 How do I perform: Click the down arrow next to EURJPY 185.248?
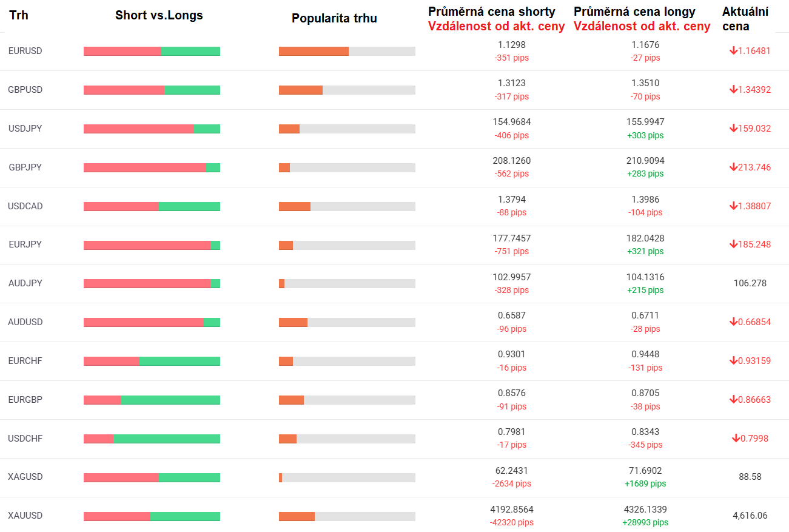[x=733, y=244]
